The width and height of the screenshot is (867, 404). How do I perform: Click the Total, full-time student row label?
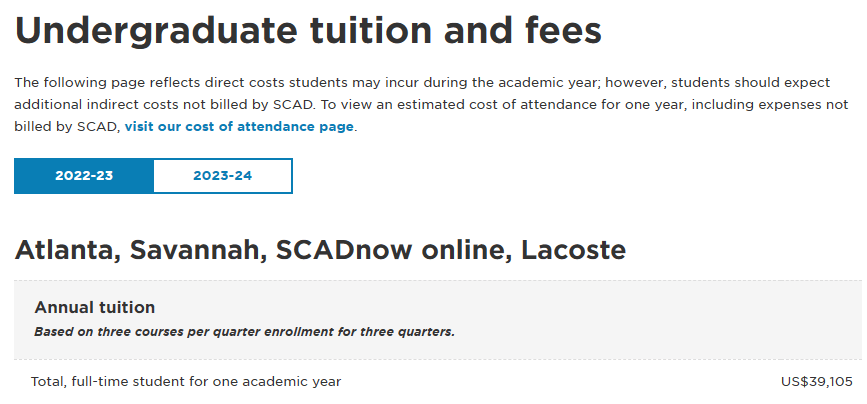click(x=186, y=381)
